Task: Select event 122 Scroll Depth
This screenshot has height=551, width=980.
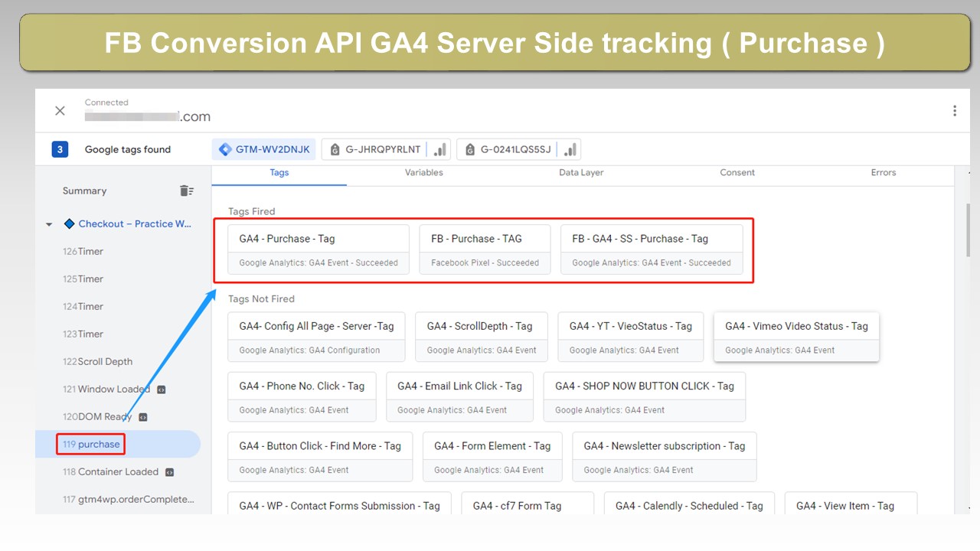Action: [97, 362]
